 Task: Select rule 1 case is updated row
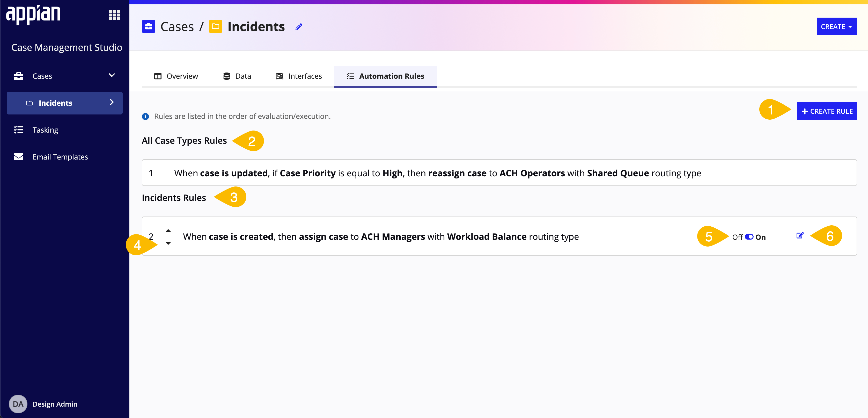(499, 172)
